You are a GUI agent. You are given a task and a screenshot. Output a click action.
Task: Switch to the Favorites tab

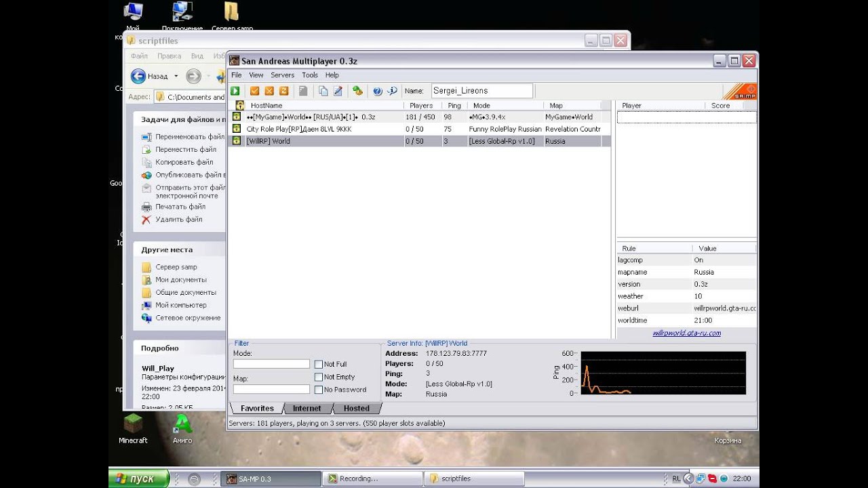(x=257, y=408)
